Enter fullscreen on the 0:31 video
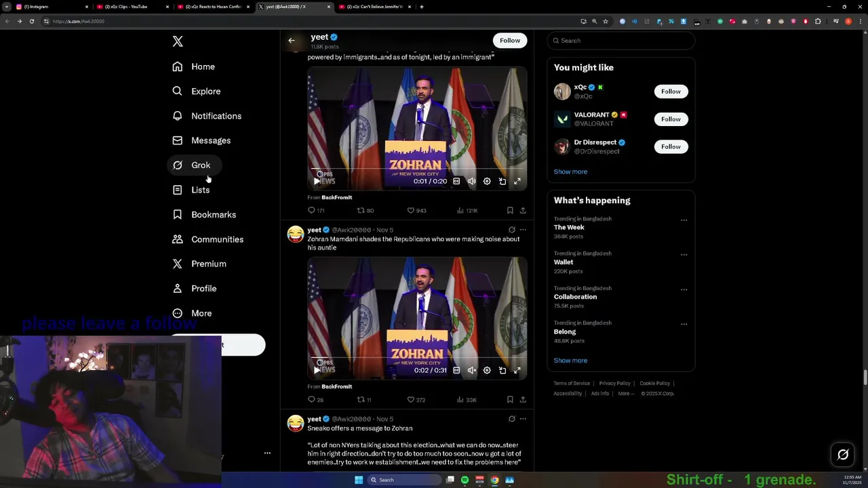 point(517,370)
